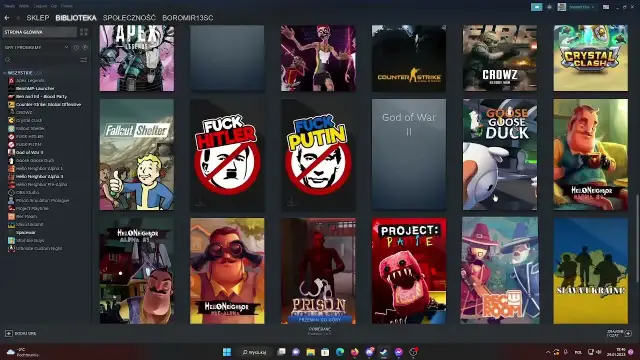Open Windows Start button
Image resolution: width=640 pixels, height=360 pixels.
pyautogui.click(x=227, y=352)
